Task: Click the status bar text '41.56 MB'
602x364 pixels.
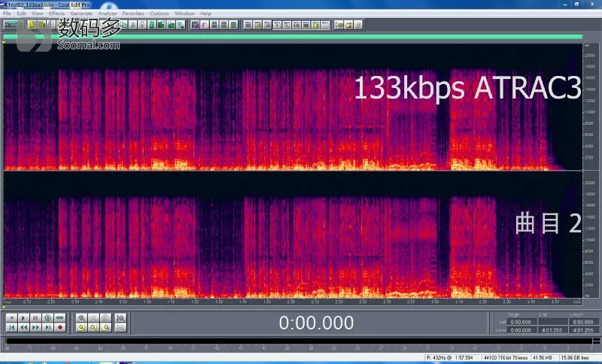Action: 543,357
